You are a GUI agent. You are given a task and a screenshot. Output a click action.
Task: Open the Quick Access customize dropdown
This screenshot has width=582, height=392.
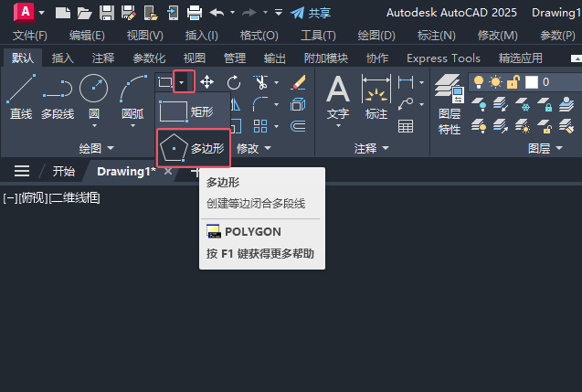(279, 13)
